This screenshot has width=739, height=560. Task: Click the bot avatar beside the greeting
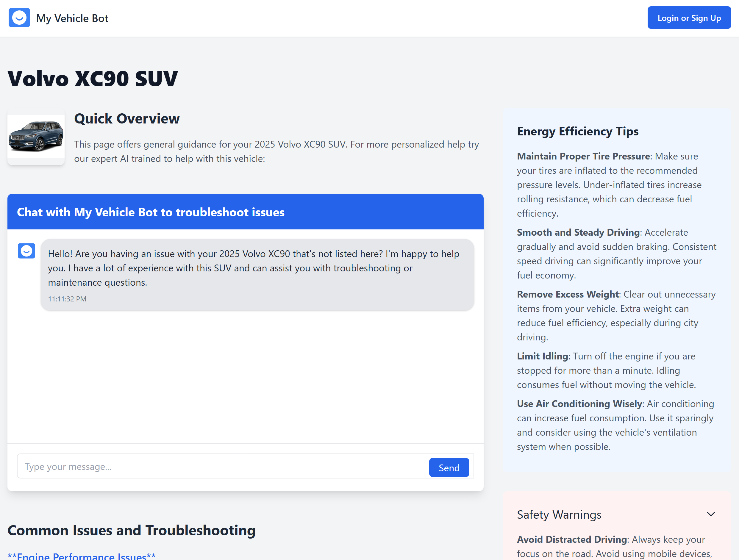point(26,251)
